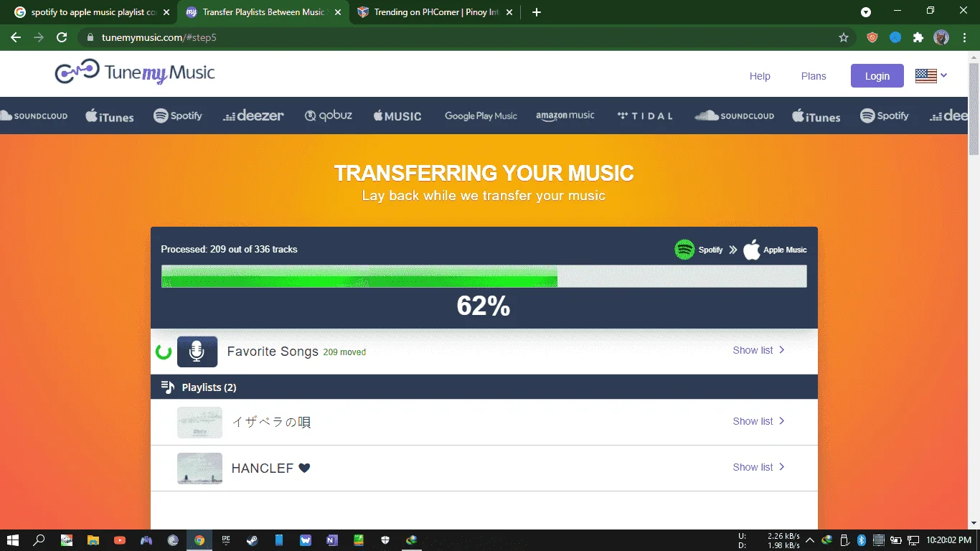The height and width of the screenshot is (551, 980).
Task: Open the Help page
Action: pos(760,76)
